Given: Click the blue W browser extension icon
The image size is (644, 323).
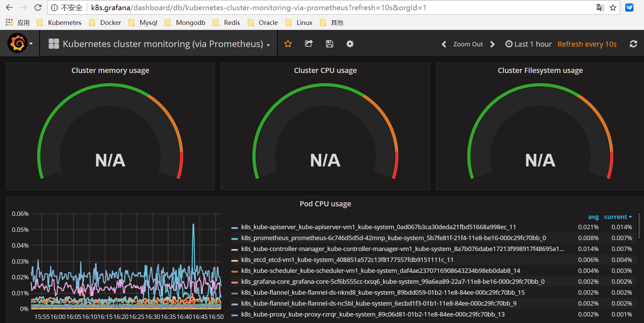Looking at the screenshot, I should [x=629, y=8].
